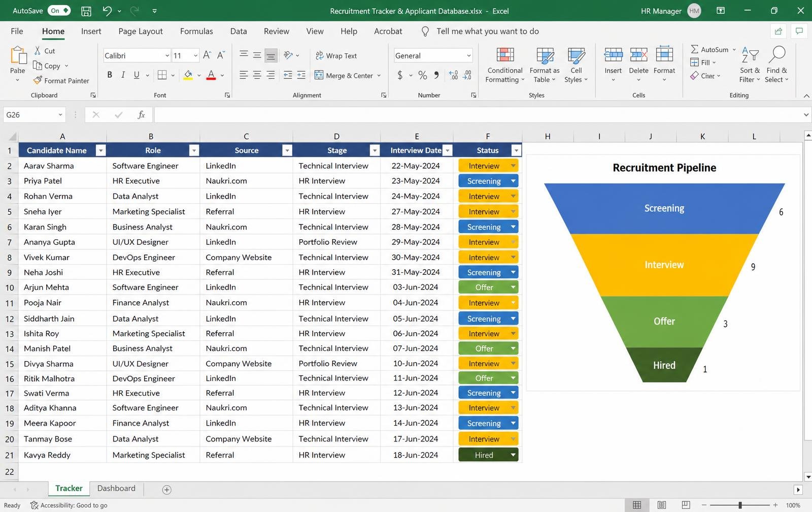Click Increase Decimal icon
This screenshot has height=512, width=812.
(x=454, y=75)
